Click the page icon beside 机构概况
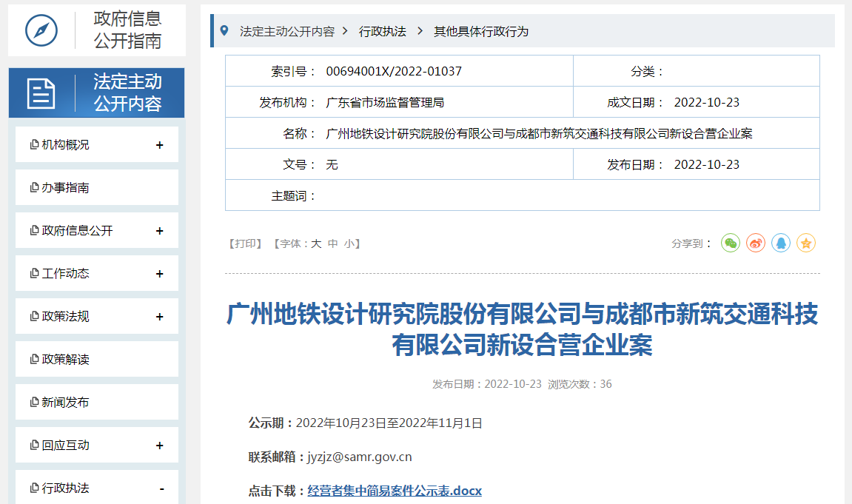 click(34, 144)
